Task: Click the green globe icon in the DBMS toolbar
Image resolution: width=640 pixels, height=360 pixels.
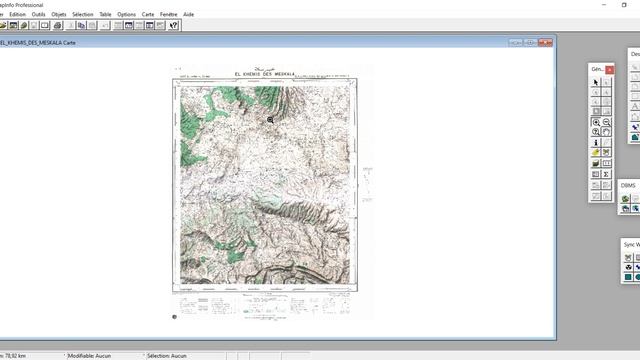Action: tap(625, 199)
